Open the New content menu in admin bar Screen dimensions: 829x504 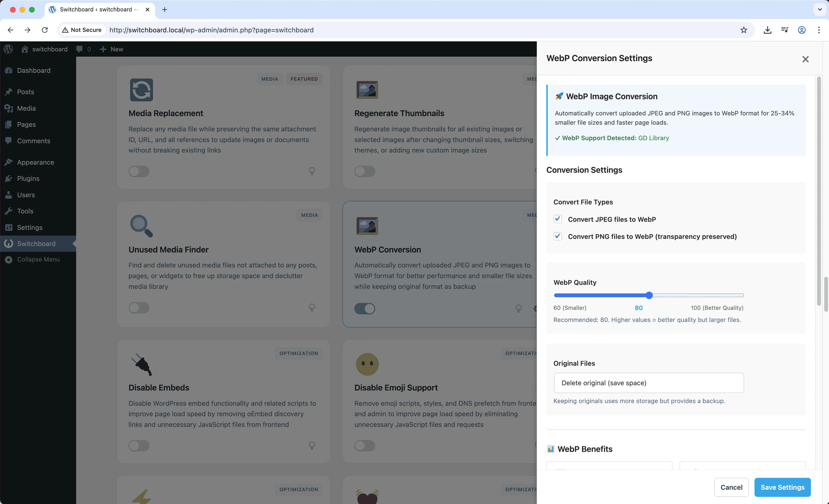pos(112,49)
